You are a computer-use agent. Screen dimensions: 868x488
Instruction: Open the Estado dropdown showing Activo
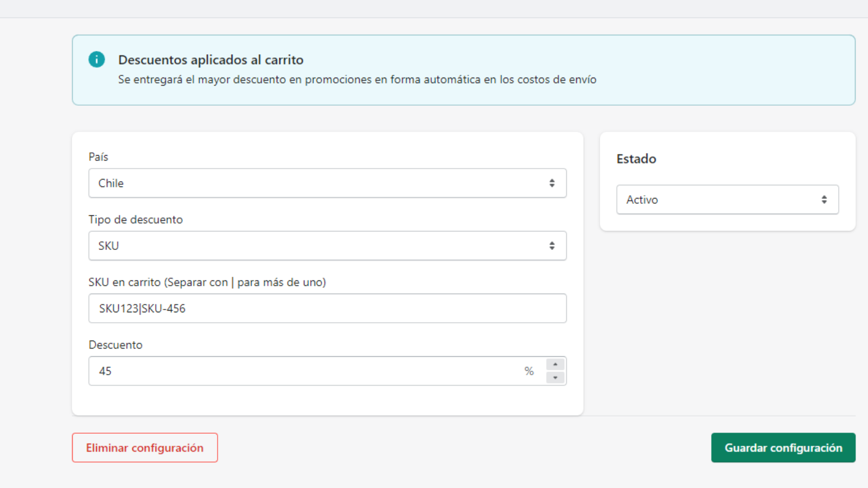[727, 200]
